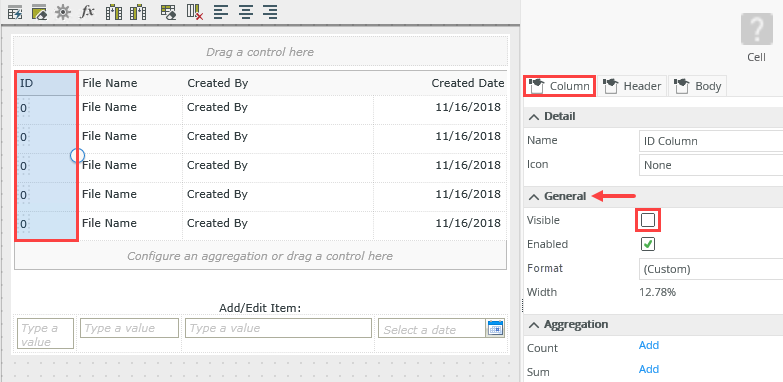The width and height of the screenshot is (783, 382).
Task: Align text right
Action: tap(270, 11)
